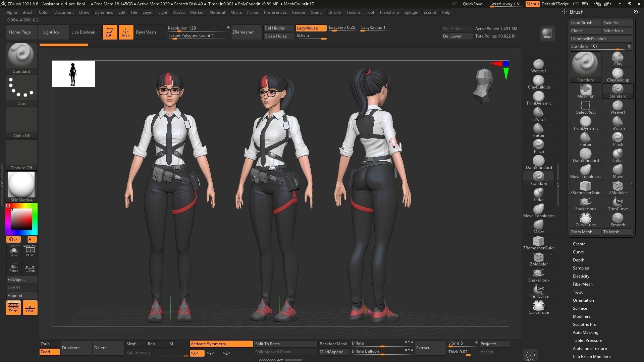
Task: Expand the Depth section in the Brush panel
Action: pyautogui.click(x=578, y=260)
